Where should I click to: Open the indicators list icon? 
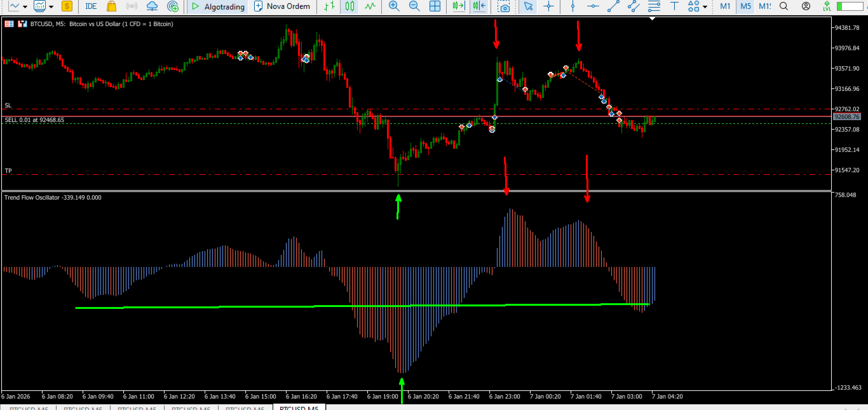point(40,6)
